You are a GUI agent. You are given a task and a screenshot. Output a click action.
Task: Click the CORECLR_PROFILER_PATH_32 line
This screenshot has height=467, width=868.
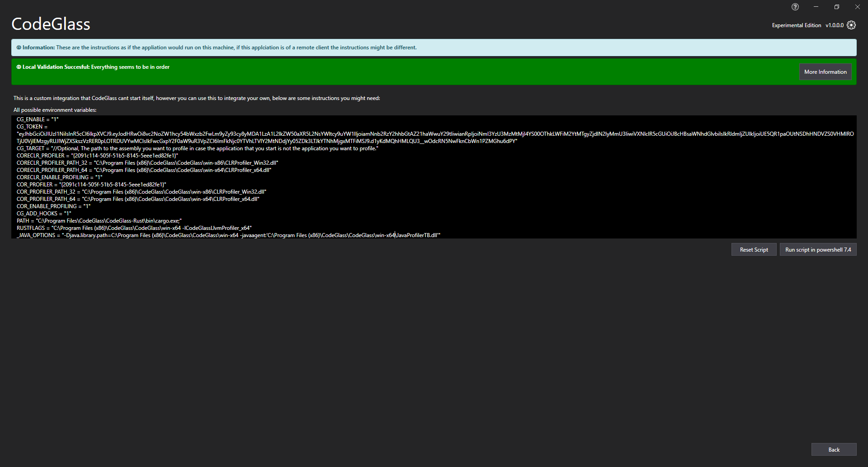coord(147,163)
